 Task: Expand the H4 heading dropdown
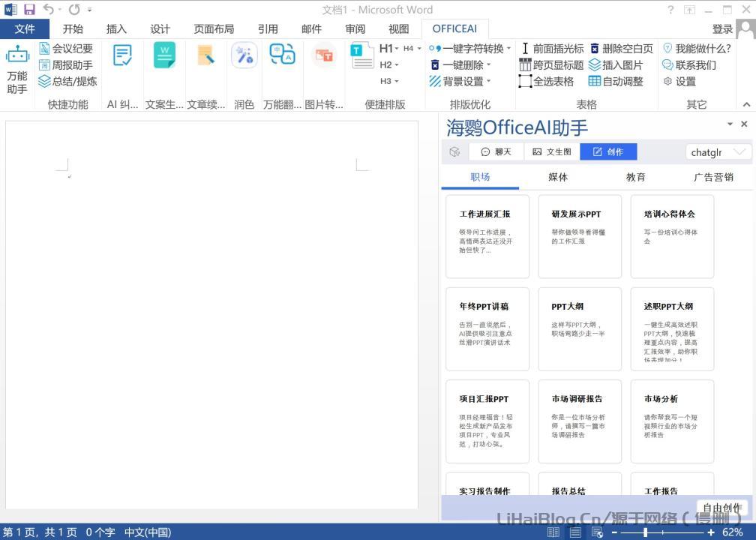coord(419,49)
